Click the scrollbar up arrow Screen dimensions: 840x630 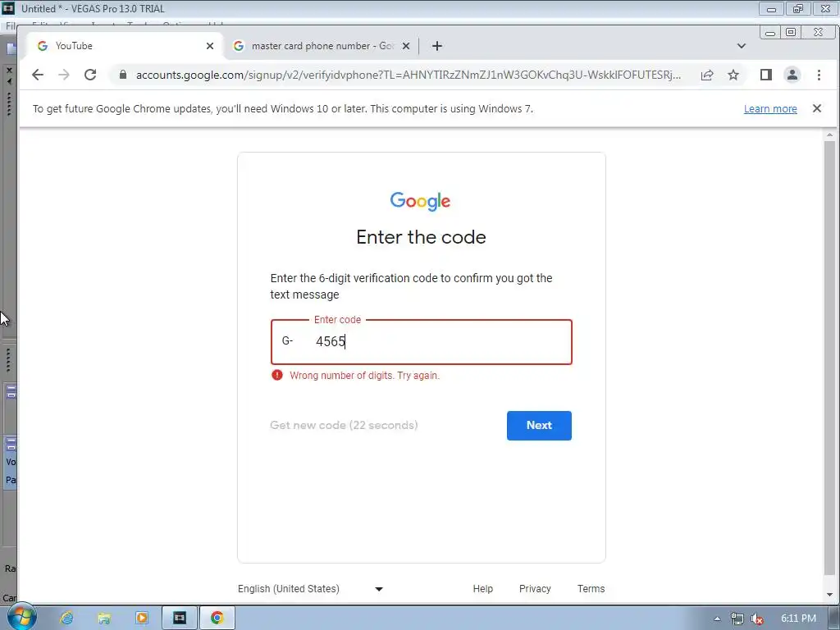tap(829, 135)
